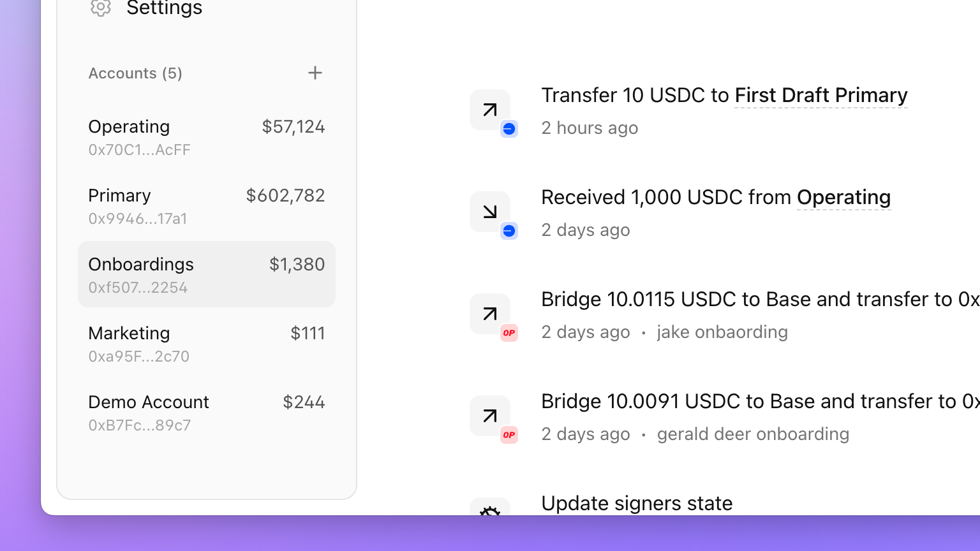
Task: Click the OP network badge on jake onbaording
Action: point(509,333)
